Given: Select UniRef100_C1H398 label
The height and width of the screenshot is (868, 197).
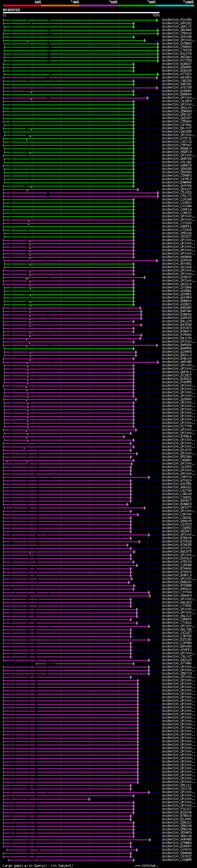Looking at the screenshot, I should pyautogui.click(x=177, y=199).
